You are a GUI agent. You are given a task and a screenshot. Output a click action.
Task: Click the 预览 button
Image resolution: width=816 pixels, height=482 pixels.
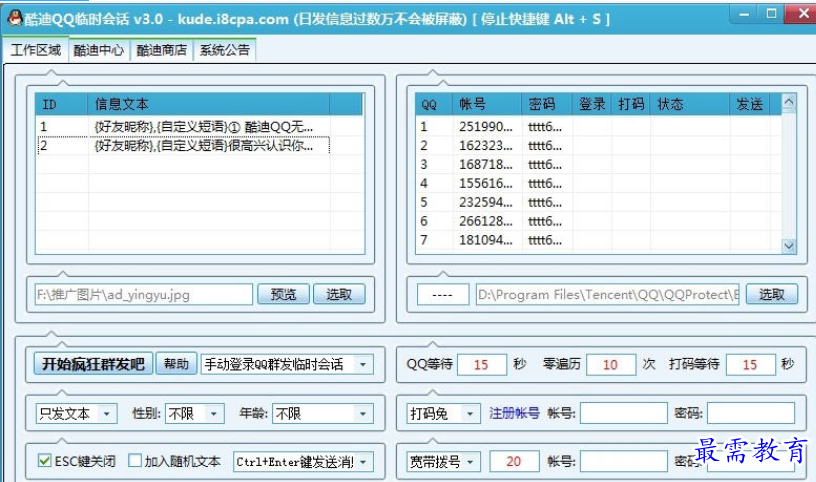(284, 295)
